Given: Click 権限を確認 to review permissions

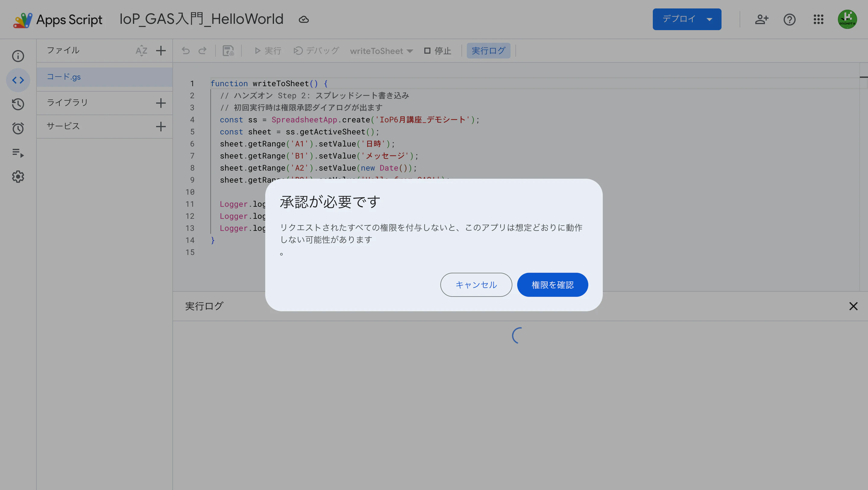Looking at the screenshot, I should (553, 285).
